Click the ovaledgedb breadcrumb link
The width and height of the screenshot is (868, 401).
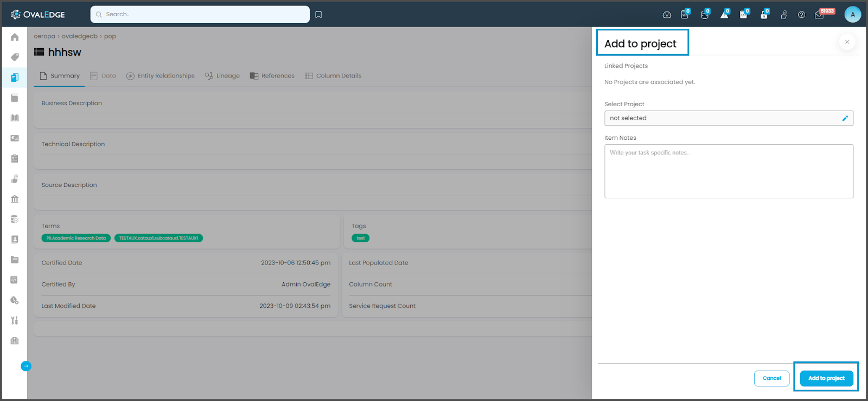(80, 36)
